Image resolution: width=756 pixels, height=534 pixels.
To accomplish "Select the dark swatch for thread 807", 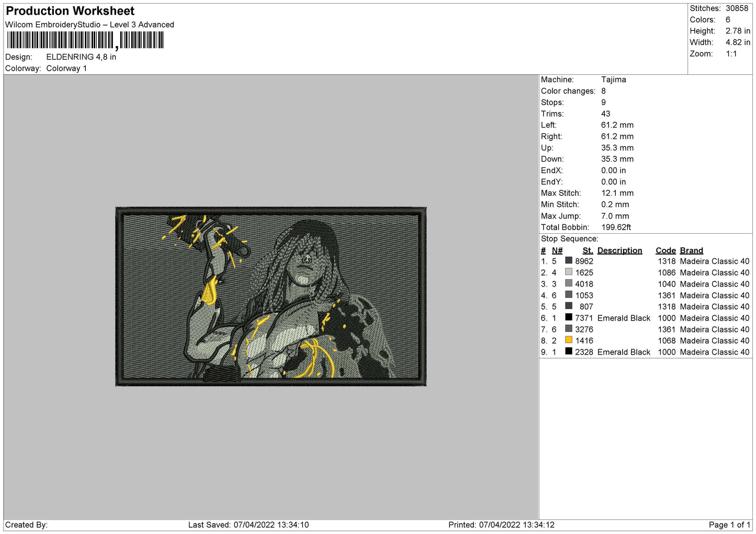I will pyautogui.click(x=569, y=306).
